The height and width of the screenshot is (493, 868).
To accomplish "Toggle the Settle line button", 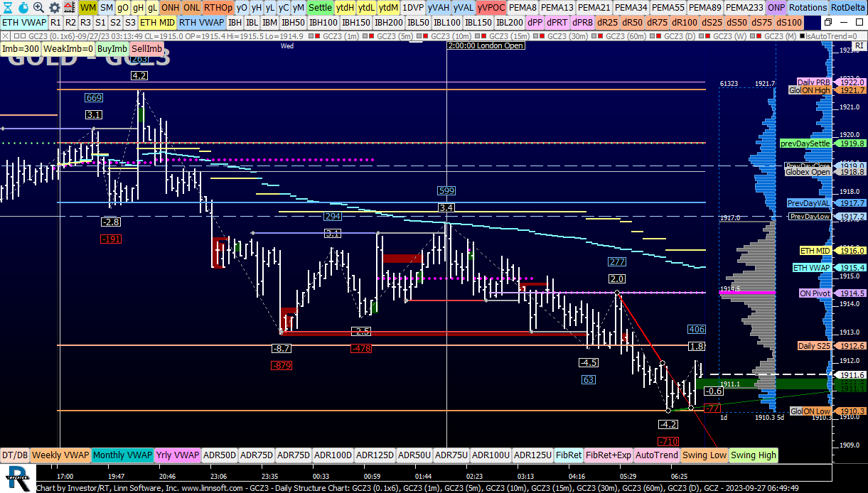I will (320, 7).
